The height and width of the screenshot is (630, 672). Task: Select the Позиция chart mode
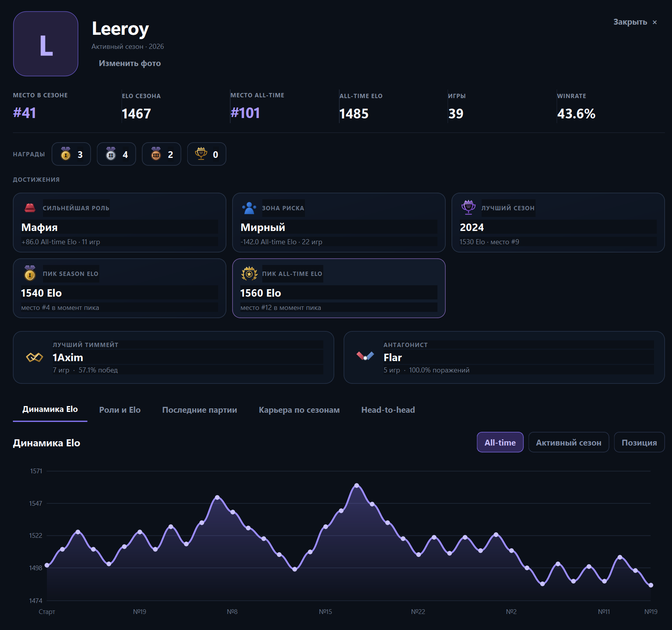pos(639,442)
